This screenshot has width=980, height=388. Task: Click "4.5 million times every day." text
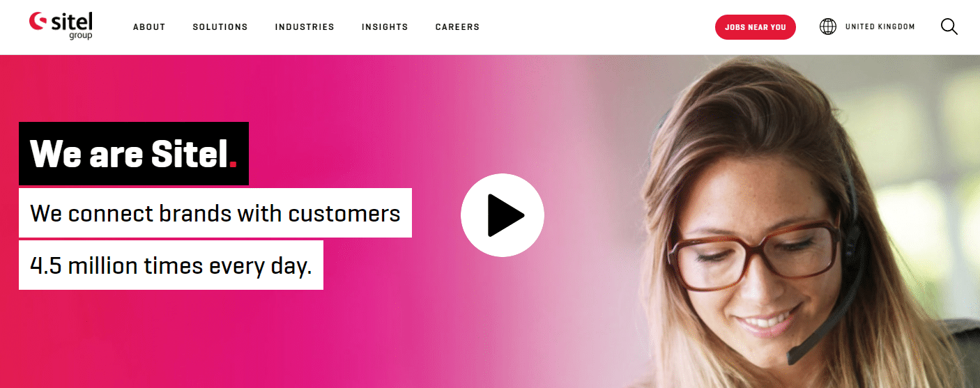point(171,265)
